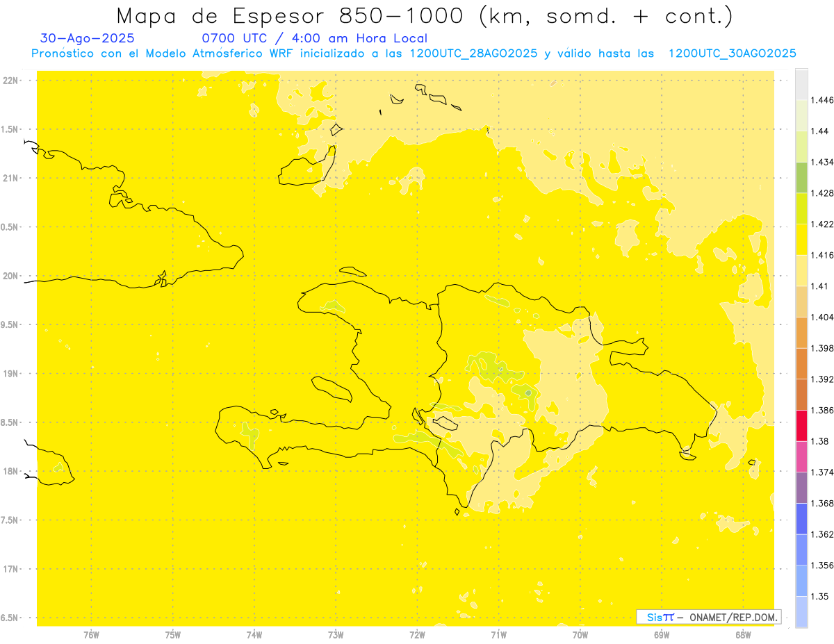The width and height of the screenshot is (834, 644).
Task: Click the pink color bar segment below 1.38
Action: click(x=801, y=456)
